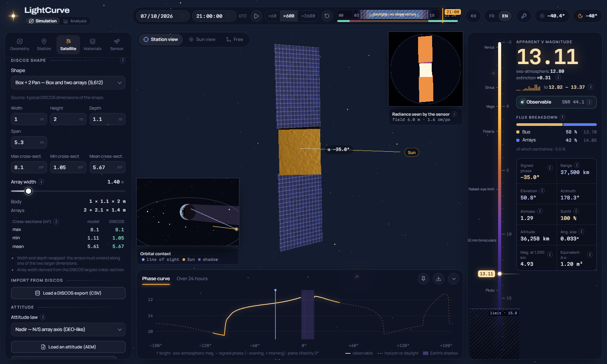Show info for Signed phase
Screen dimensions: 607x364
pyautogui.click(x=550, y=168)
